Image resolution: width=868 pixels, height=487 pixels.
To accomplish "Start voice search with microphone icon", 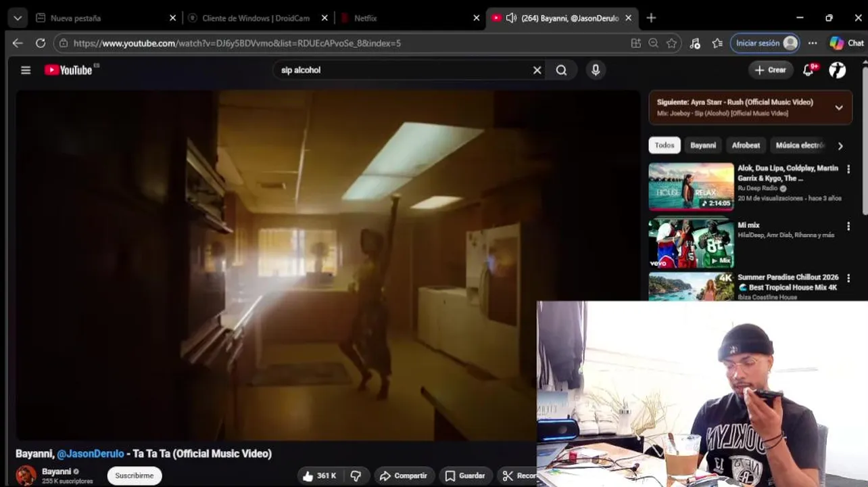I will [x=596, y=70].
